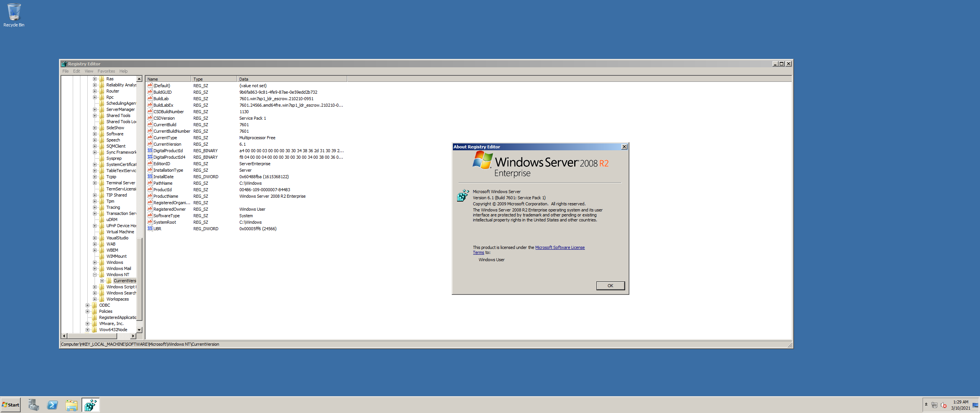980x413 pixels.
Task: Select the DigitalProductId binary value icon
Action: click(150, 151)
